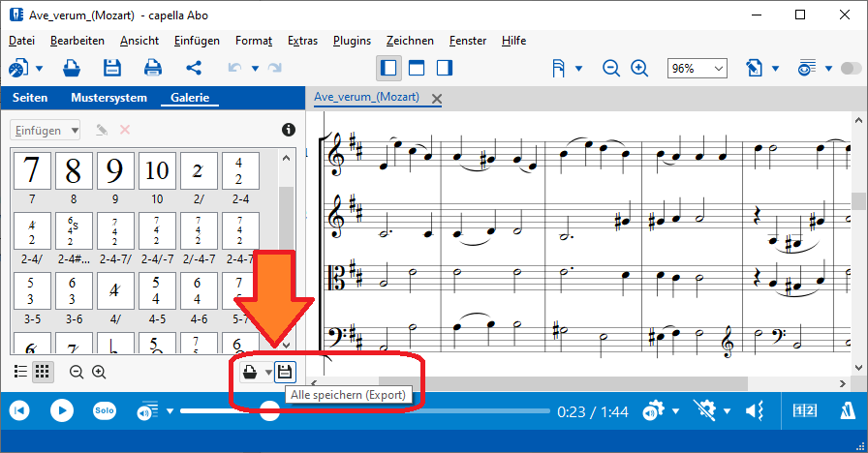Redo the last action
The width and height of the screenshot is (868, 453).
click(x=275, y=68)
